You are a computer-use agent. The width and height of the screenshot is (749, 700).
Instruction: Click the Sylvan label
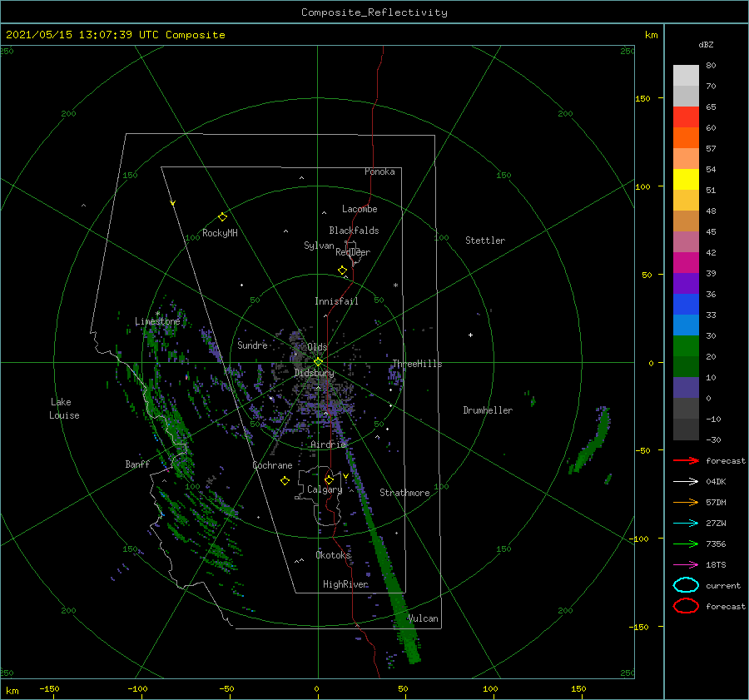(x=319, y=246)
